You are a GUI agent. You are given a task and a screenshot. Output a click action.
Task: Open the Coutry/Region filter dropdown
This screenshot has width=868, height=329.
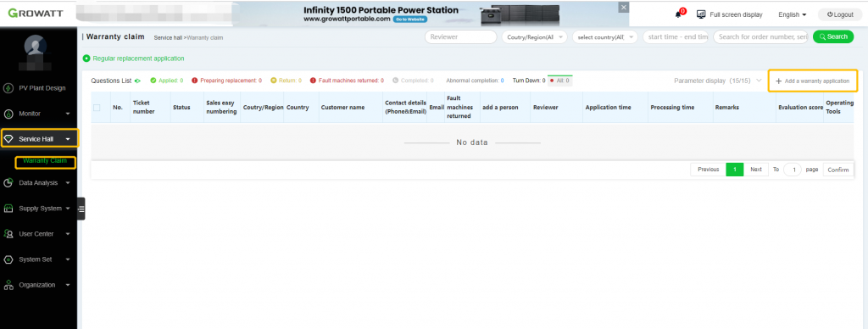tap(534, 36)
